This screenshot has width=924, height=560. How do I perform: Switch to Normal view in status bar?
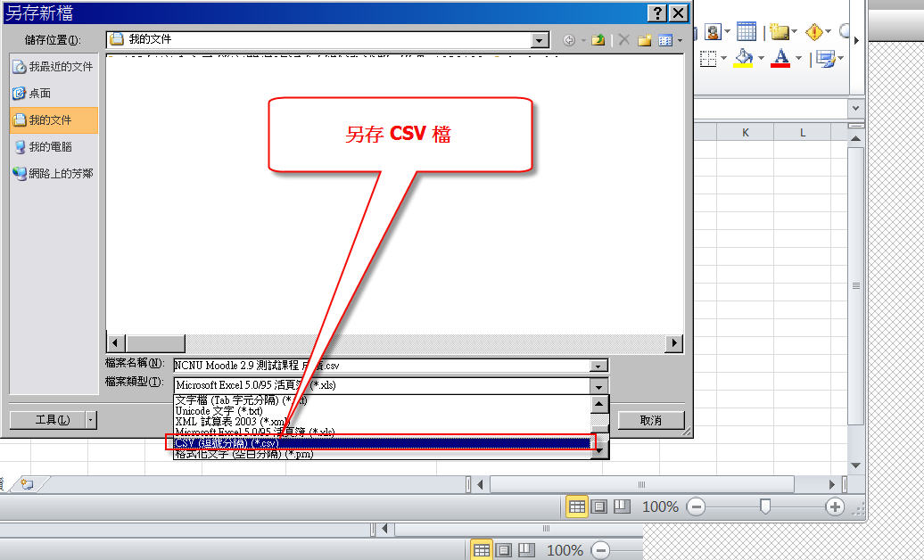click(x=577, y=506)
